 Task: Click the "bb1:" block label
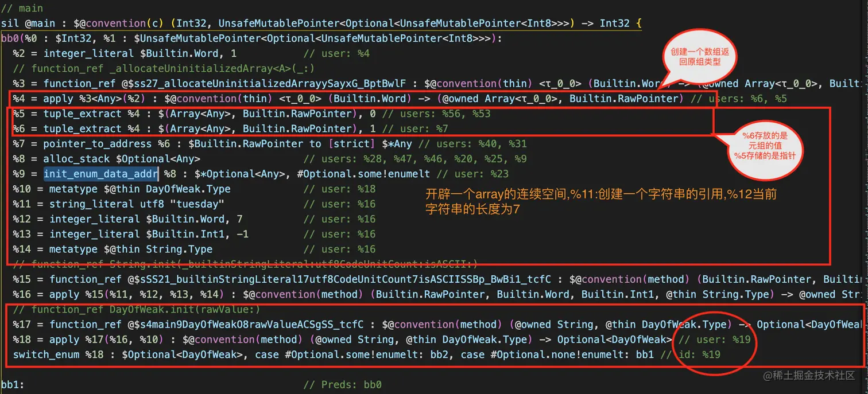pos(13,384)
